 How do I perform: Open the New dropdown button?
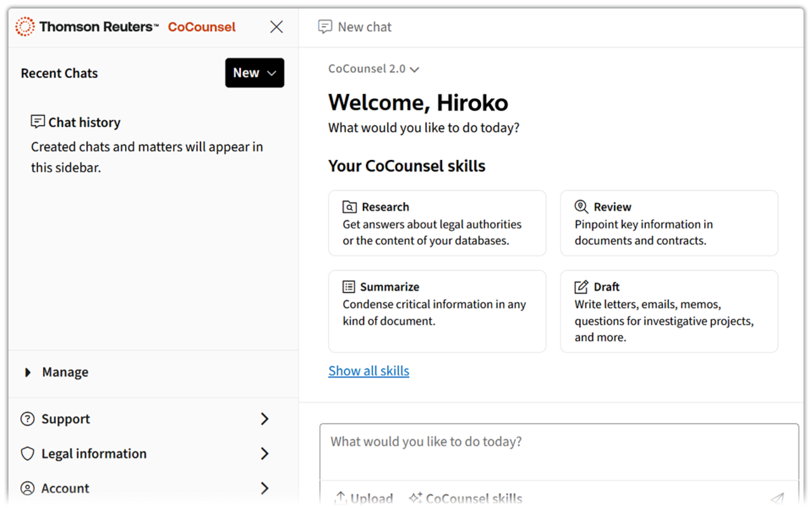point(254,73)
